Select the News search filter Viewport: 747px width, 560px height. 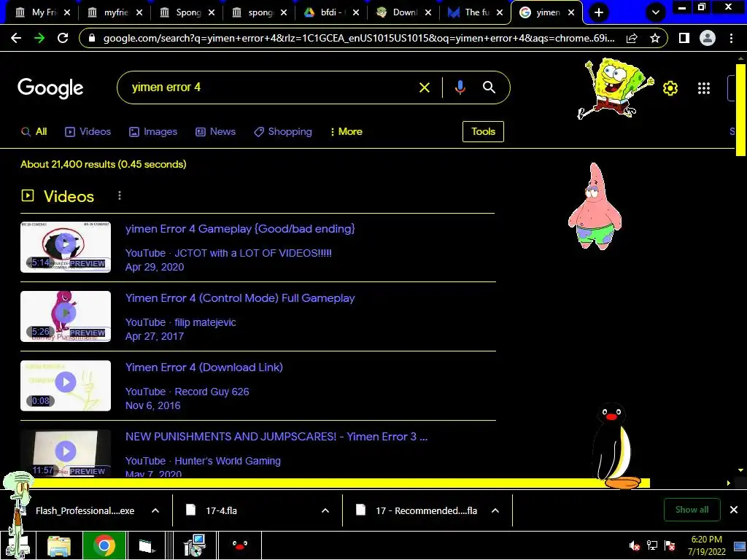point(216,131)
